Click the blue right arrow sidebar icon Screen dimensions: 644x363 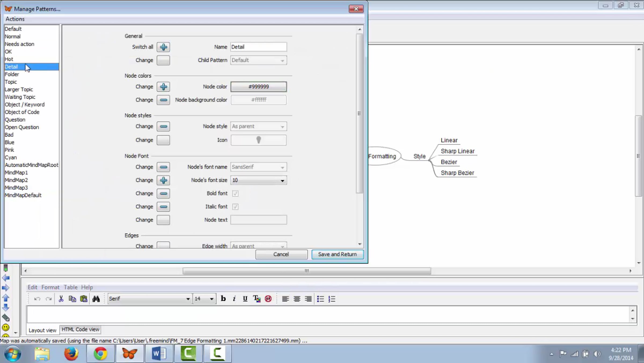pyautogui.click(x=6, y=288)
